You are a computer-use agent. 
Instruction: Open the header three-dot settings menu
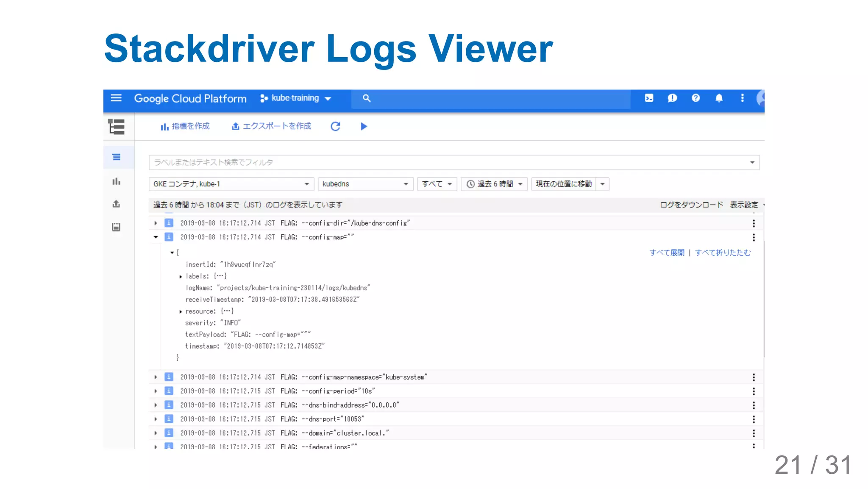click(742, 98)
